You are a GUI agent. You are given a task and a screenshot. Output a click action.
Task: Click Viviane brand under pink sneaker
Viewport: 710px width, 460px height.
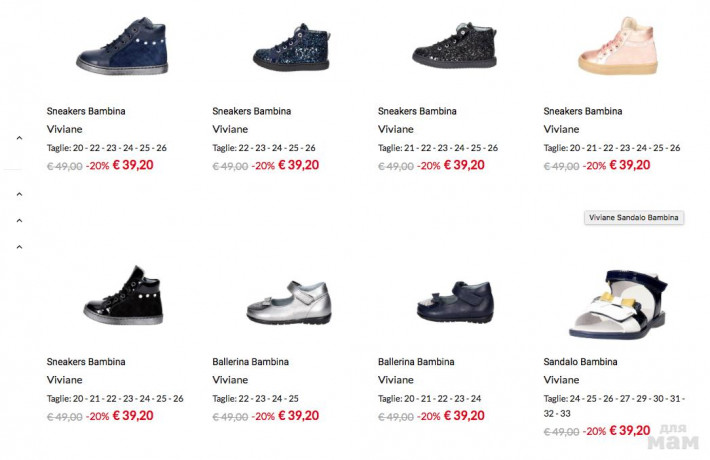point(561,129)
